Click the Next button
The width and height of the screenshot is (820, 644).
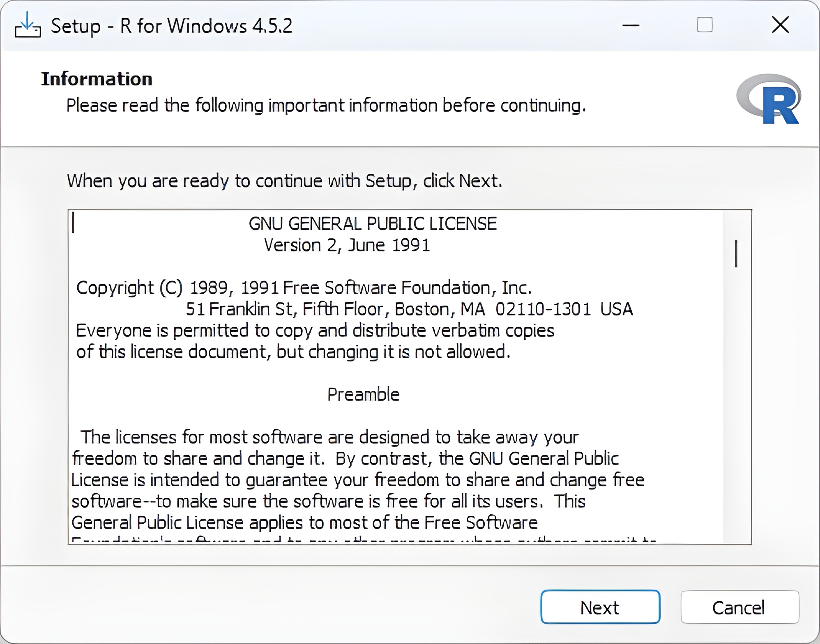[x=600, y=607]
